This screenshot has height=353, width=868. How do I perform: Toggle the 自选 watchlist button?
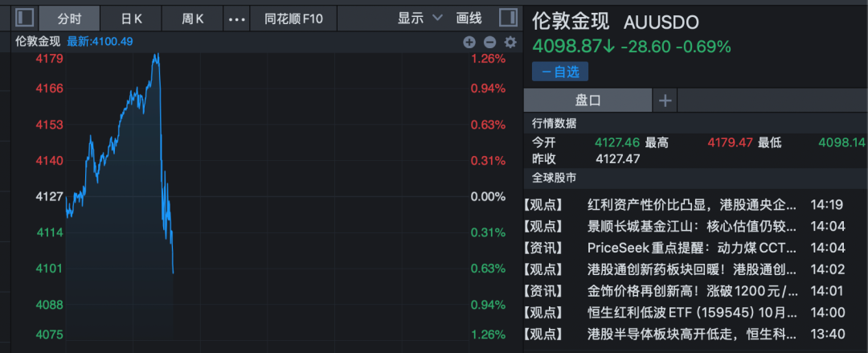pyautogui.click(x=559, y=72)
